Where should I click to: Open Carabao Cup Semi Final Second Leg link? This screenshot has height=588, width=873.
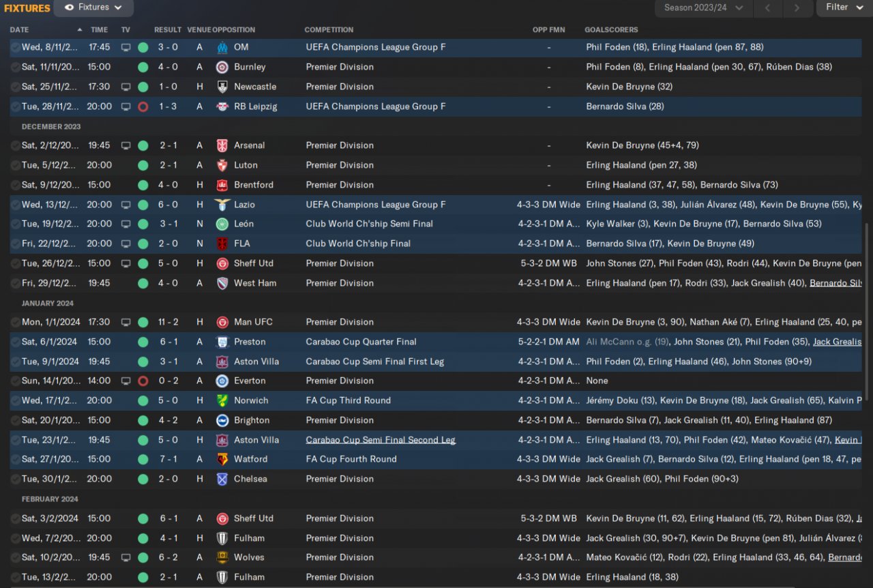(381, 440)
